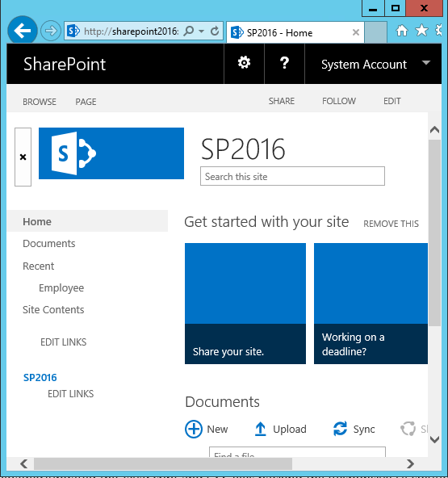Click REMOVE THIS next to Get started
448x478 pixels.
click(391, 224)
